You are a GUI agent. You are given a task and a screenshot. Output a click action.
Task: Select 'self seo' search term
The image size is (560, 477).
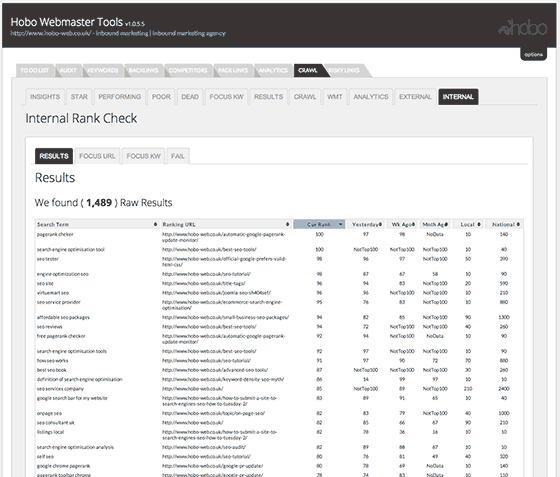click(x=45, y=456)
